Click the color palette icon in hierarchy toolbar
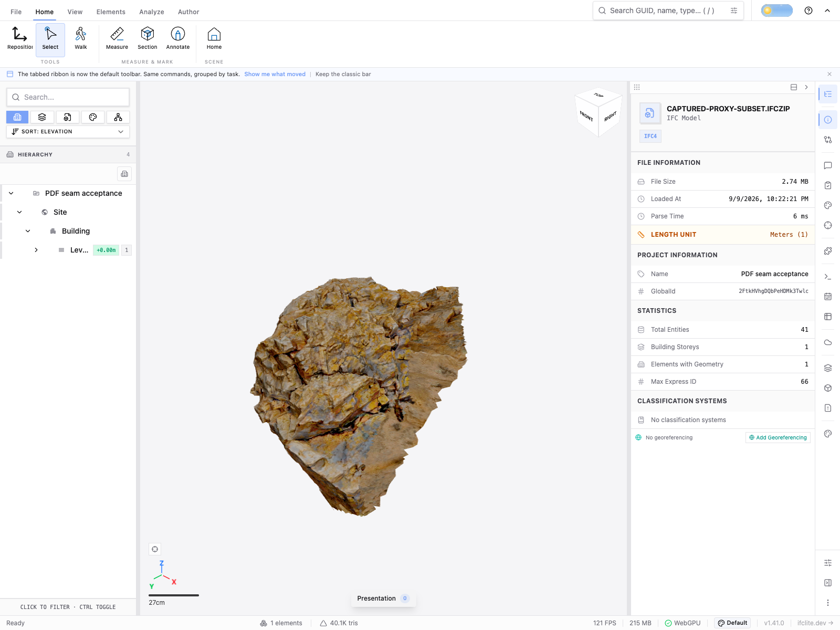 (93, 117)
